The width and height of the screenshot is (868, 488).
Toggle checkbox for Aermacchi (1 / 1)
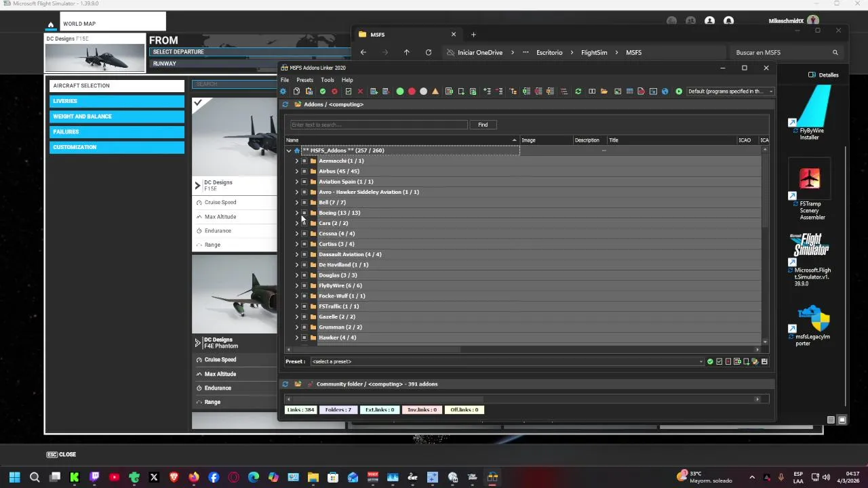click(304, 161)
